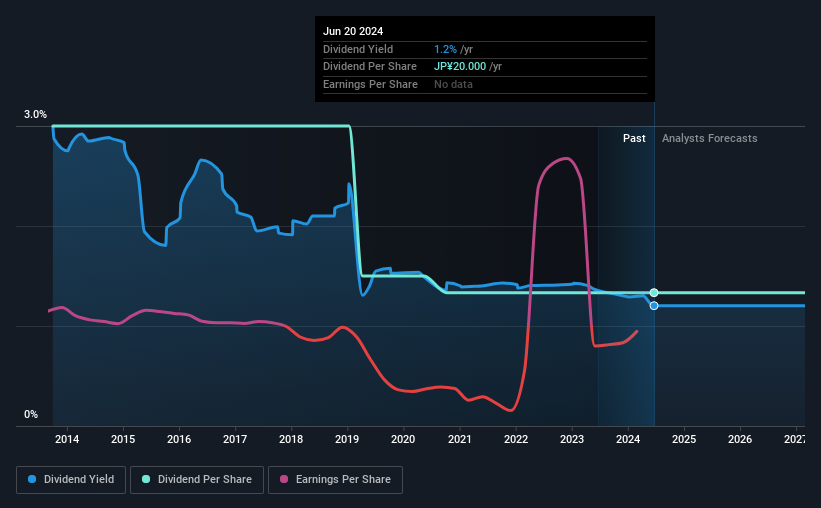Click the 2023 x-axis label
Viewport: 821px width, 508px height.
tap(572, 439)
